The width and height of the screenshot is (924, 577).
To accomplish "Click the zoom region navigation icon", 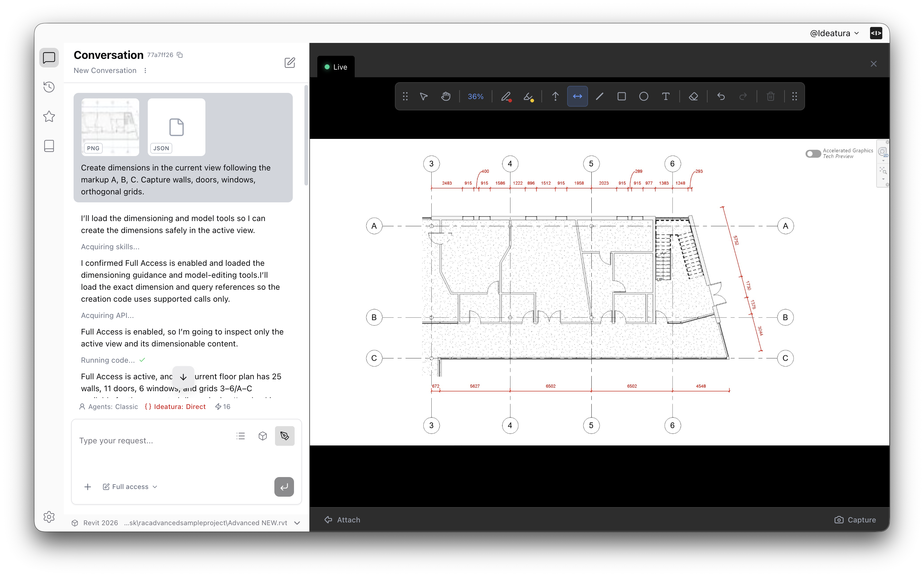I will tap(883, 170).
